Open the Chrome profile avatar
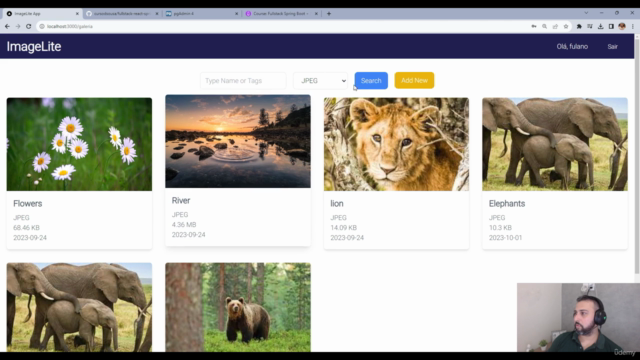 (622, 26)
